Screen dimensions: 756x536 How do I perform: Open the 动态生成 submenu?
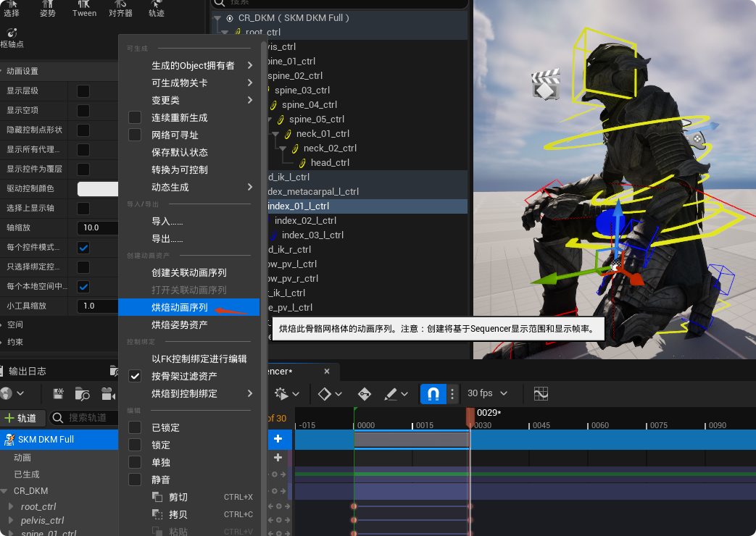click(x=189, y=187)
